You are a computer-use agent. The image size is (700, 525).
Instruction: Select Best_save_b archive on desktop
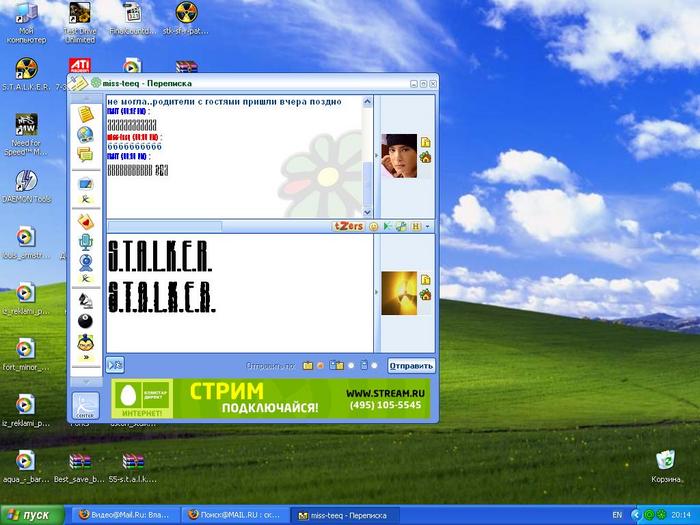click(79, 467)
